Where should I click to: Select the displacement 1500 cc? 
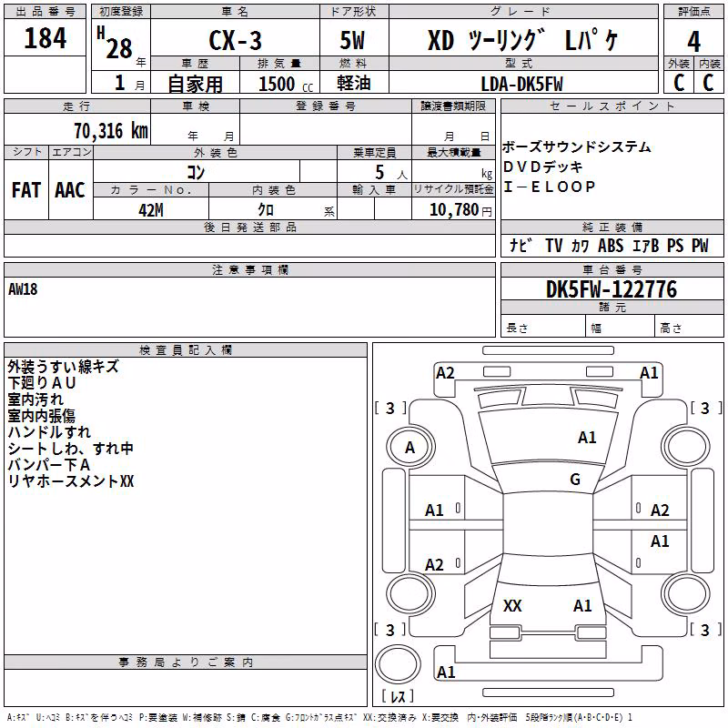tap(286, 85)
